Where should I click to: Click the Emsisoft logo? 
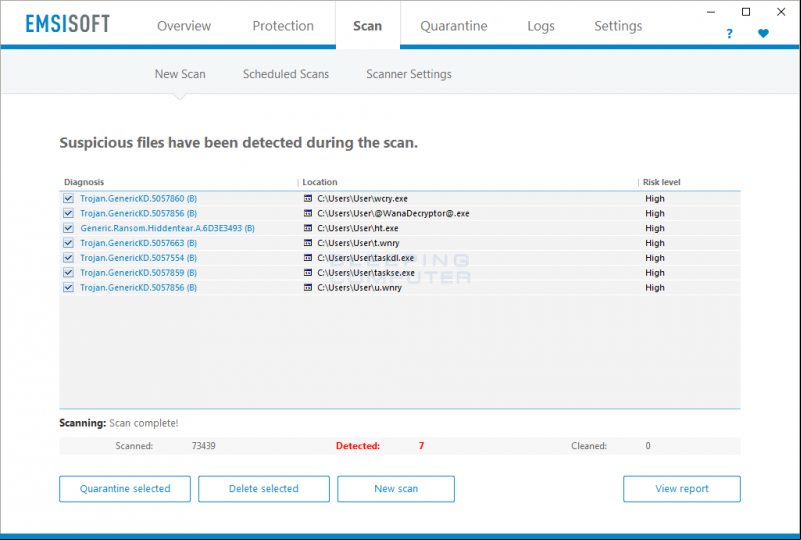[67, 24]
